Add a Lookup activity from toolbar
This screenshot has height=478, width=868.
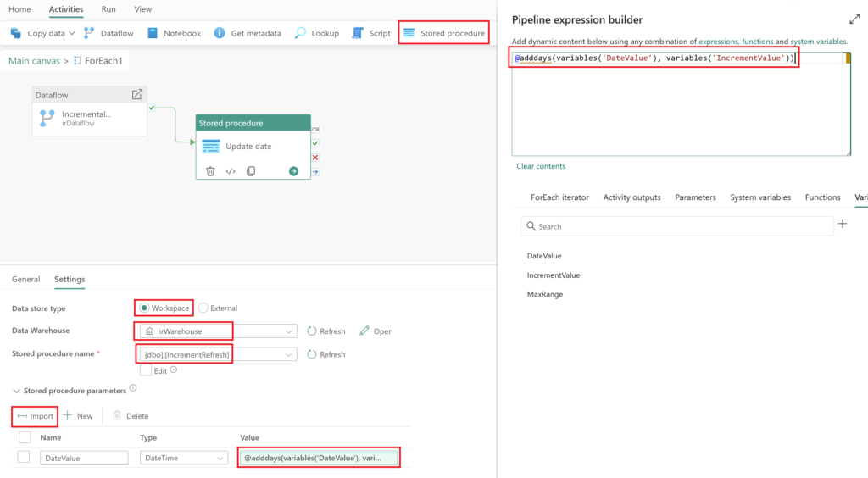coord(317,33)
